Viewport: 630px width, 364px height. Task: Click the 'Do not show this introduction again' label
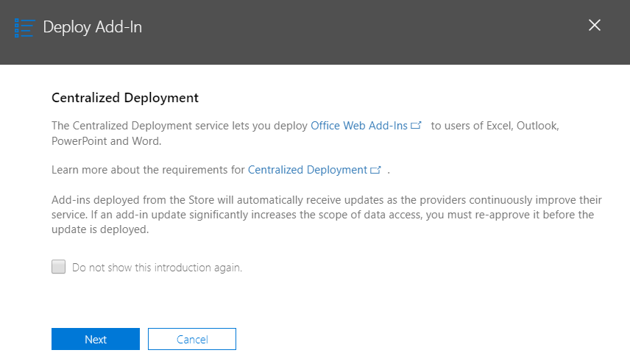tap(157, 268)
